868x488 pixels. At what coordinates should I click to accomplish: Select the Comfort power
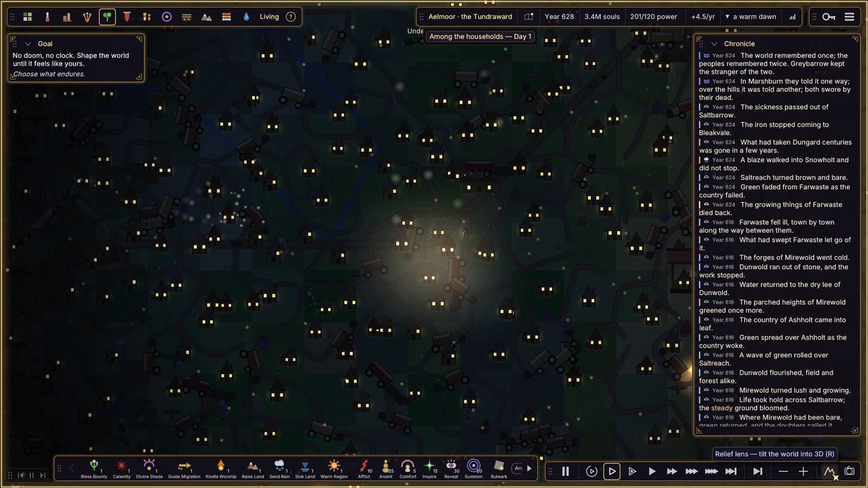coord(408,468)
